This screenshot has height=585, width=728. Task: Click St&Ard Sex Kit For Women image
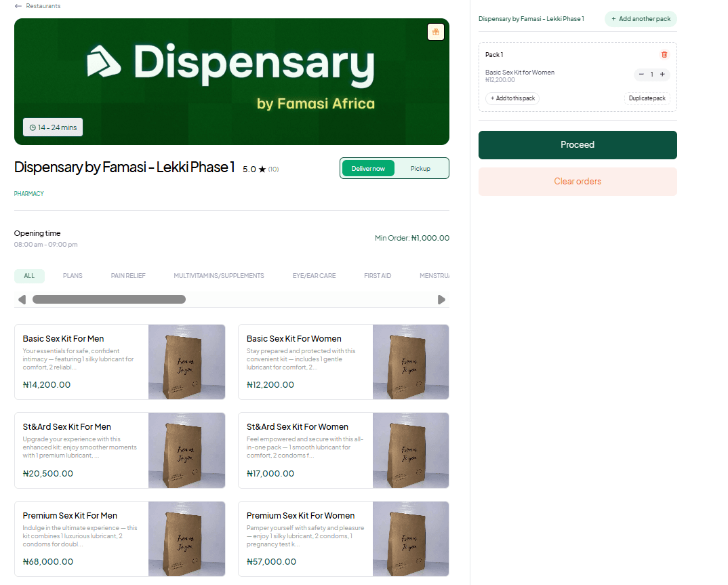(x=410, y=450)
